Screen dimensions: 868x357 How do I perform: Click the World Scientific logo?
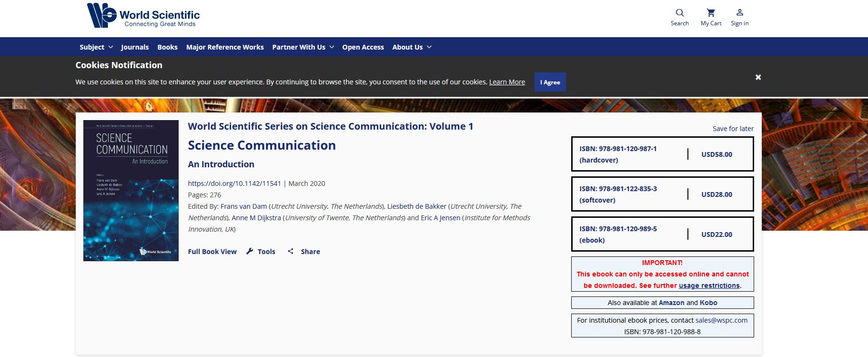click(x=143, y=15)
